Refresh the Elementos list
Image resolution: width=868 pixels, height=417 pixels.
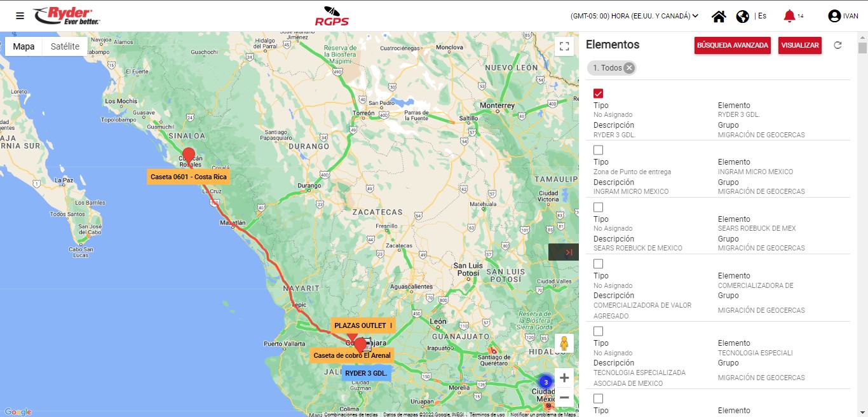point(837,45)
